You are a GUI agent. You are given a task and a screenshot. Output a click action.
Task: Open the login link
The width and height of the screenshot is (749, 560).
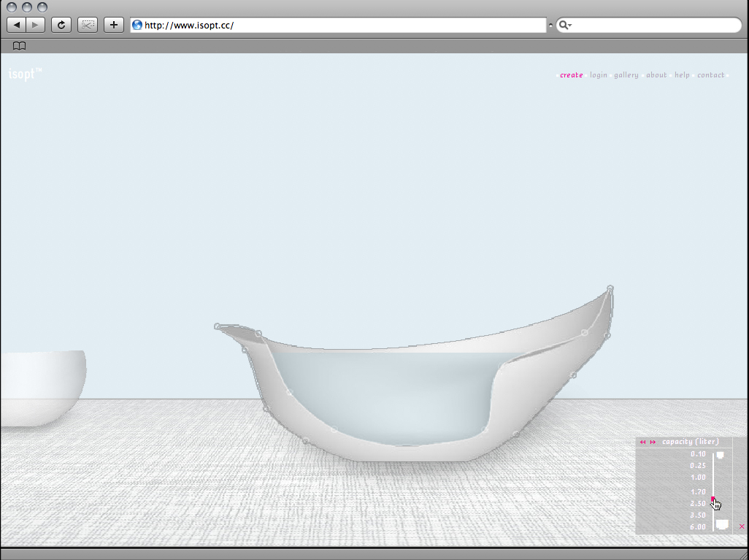pos(599,75)
